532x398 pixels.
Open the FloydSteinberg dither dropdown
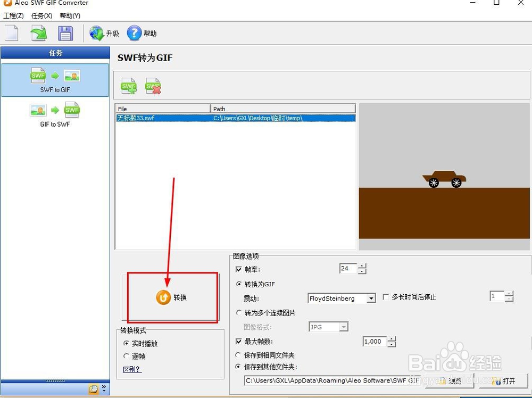click(371, 298)
